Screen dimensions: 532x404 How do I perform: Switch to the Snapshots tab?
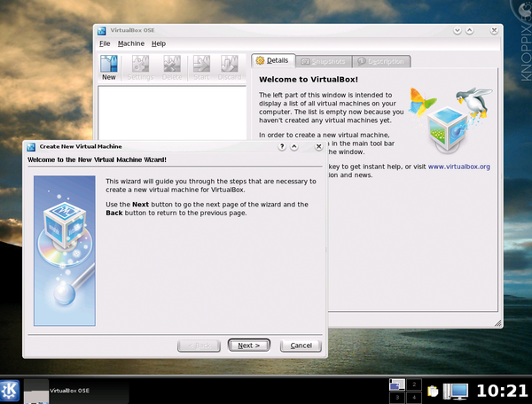[324, 62]
